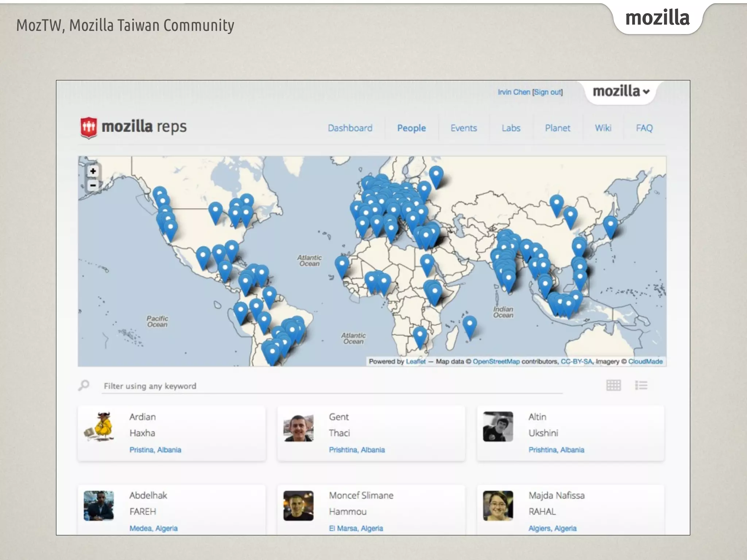Open the Dashboard menu item
This screenshot has width=747, height=560.
coord(350,128)
